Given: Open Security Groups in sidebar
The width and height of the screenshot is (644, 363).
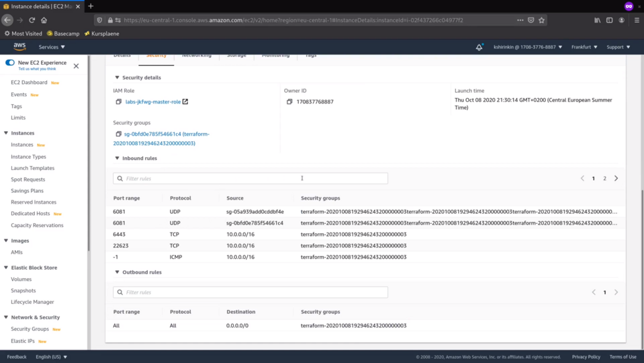Looking at the screenshot, I should (30, 329).
